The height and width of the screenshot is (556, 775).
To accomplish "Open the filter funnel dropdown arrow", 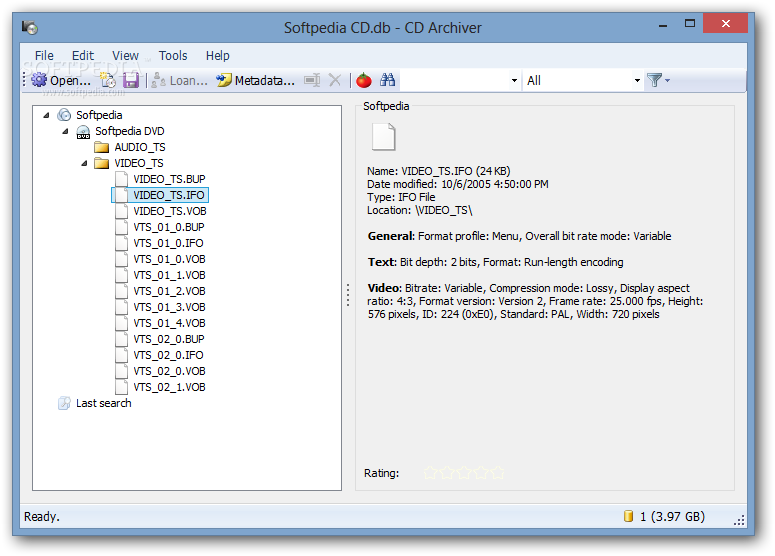I will point(667,80).
